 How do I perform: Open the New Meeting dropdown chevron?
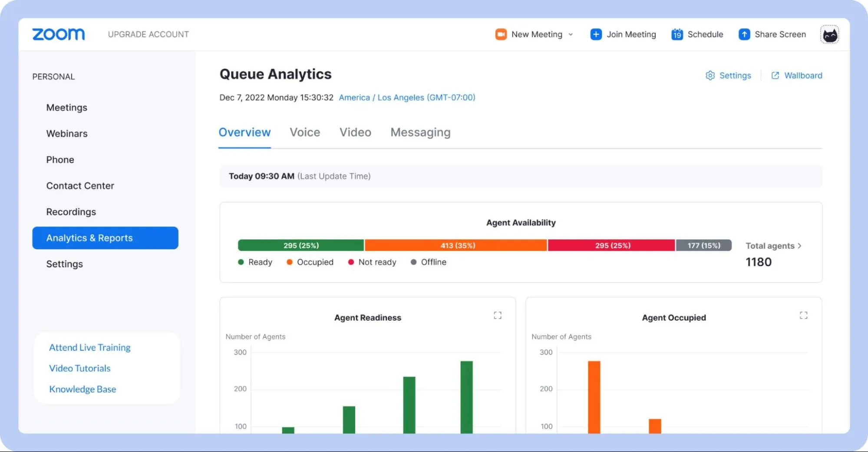570,34
